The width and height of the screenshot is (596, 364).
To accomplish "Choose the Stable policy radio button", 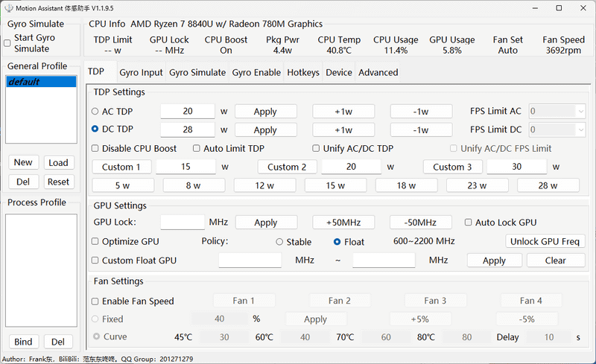I will (279, 242).
